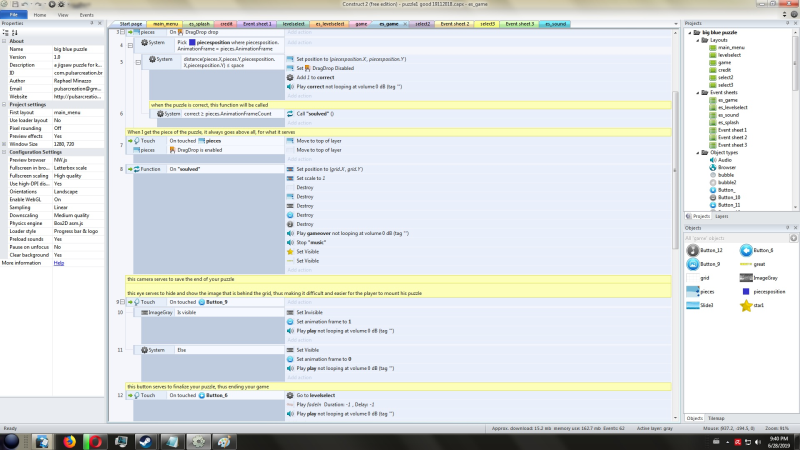Click the Save icon in title toolbar
The width and height of the screenshot is (800, 450).
point(15,4)
